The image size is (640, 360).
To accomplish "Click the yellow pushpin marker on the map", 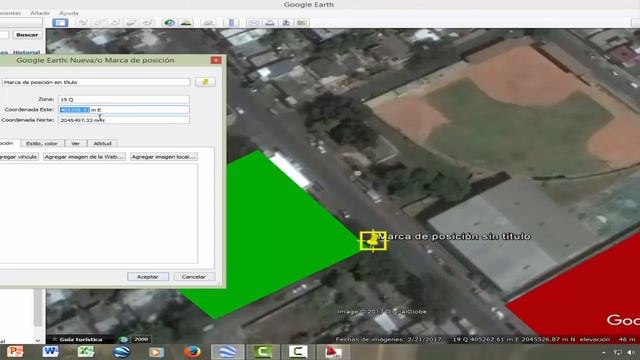I will click(x=373, y=241).
